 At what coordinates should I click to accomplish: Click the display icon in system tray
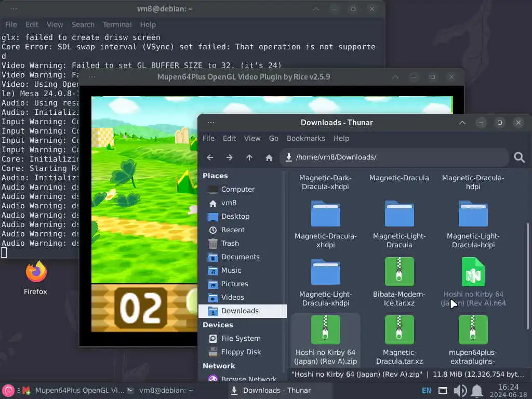(443, 391)
